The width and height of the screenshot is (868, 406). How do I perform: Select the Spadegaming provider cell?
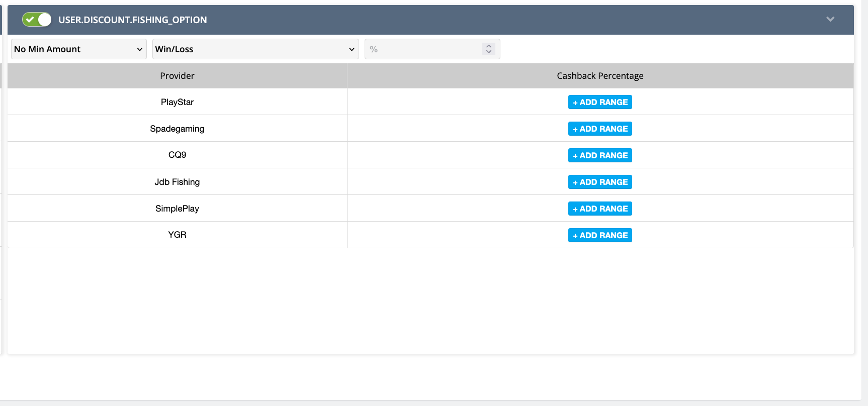(177, 129)
